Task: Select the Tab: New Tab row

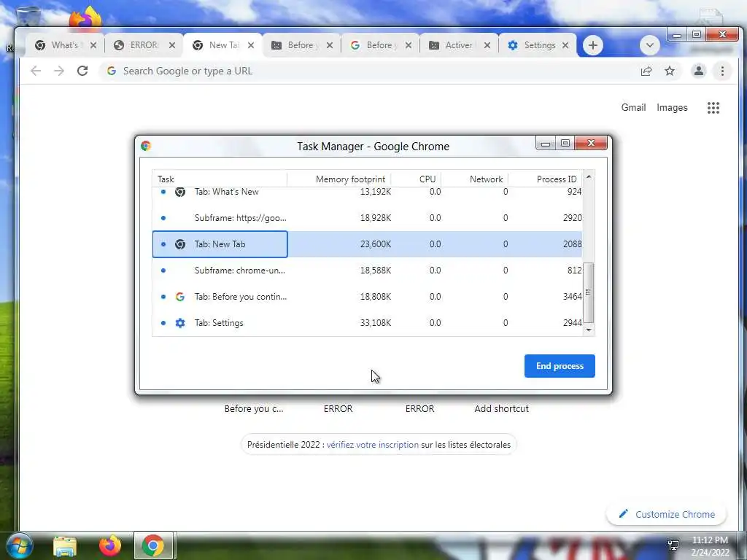Action: (x=368, y=244)
